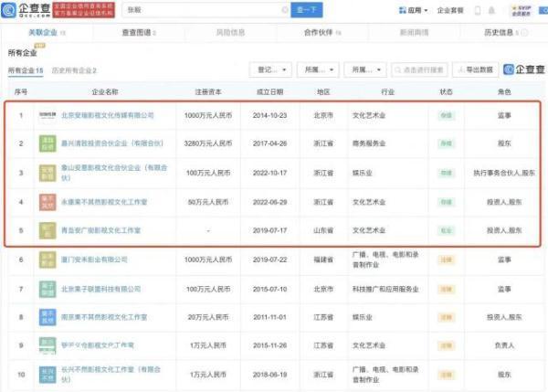Screen dimensions: 548x392
Task: Open the 企业套餐 link
Action: tap(450, 10)
